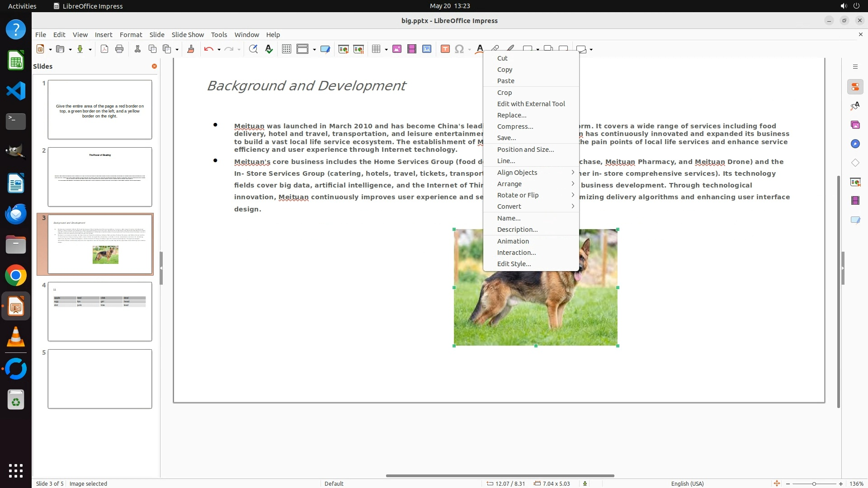
Task: Click the Clone Formatting paintbrush icon
Action: 190,49
